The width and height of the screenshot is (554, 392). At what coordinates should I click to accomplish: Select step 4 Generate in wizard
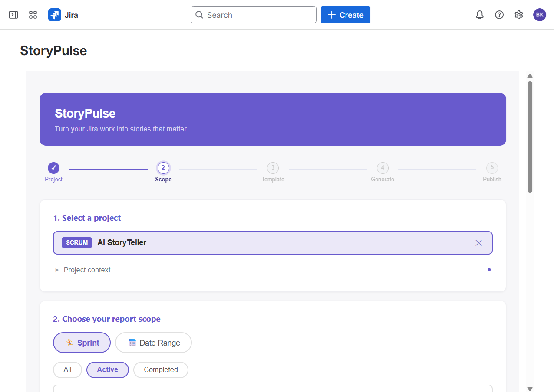[383, 168]
